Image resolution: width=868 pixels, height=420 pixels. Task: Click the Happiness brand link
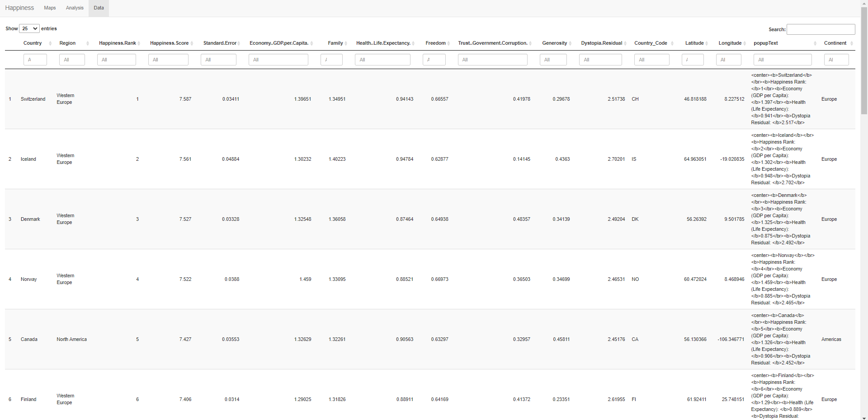click(19, 8)
